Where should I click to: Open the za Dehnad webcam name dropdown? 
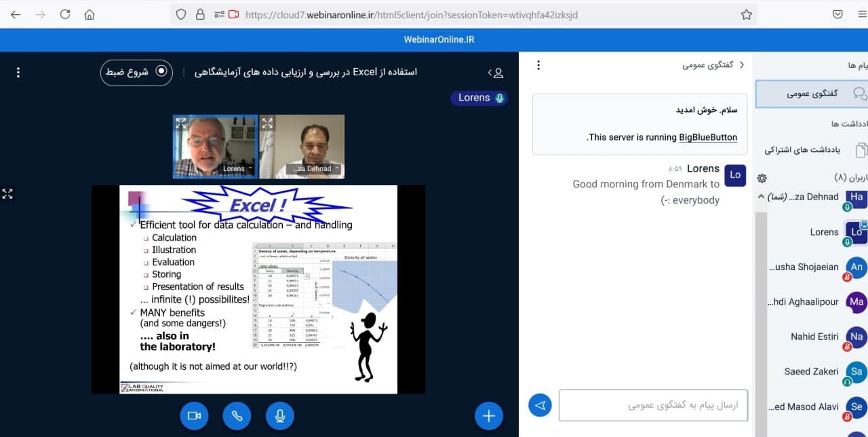(x=313, y=168)
